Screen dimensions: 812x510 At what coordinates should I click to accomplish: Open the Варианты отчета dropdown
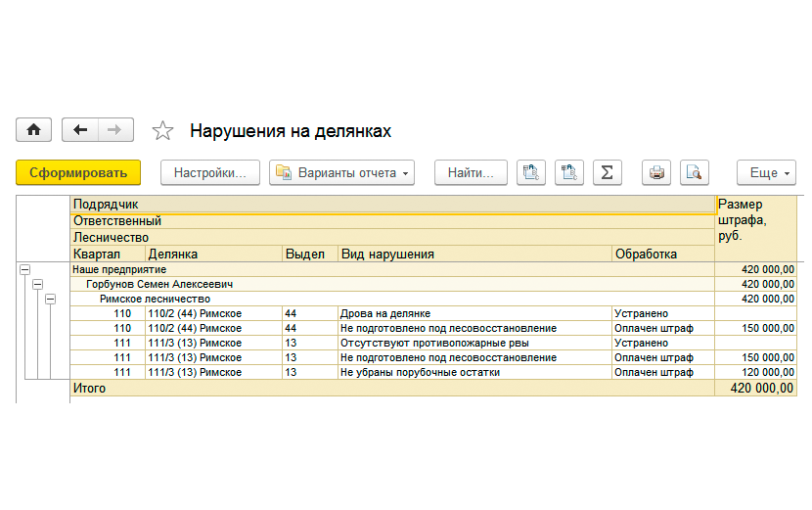(x=341, y=172)
